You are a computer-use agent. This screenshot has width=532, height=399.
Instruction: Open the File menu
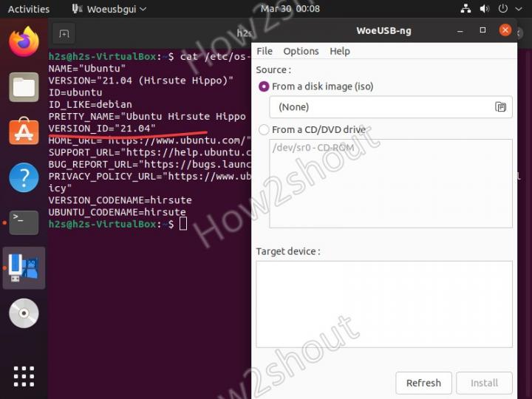tap(265, 51)
